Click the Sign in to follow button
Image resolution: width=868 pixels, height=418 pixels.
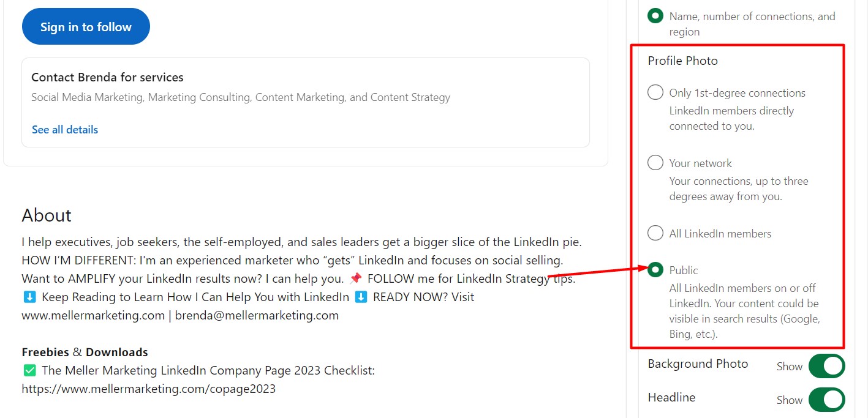[86, 26]
